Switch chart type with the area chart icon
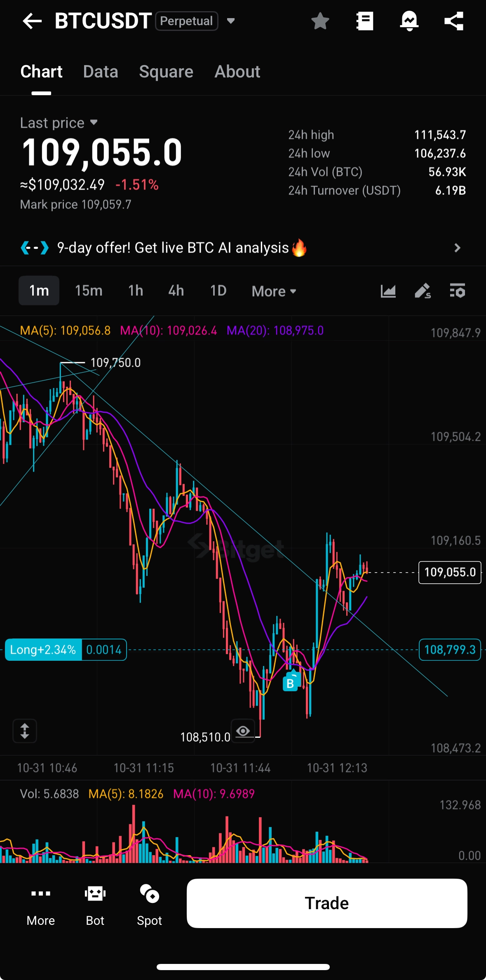Image resolution: width=486 pixels, height=980 pixels. tap(388, 291)
